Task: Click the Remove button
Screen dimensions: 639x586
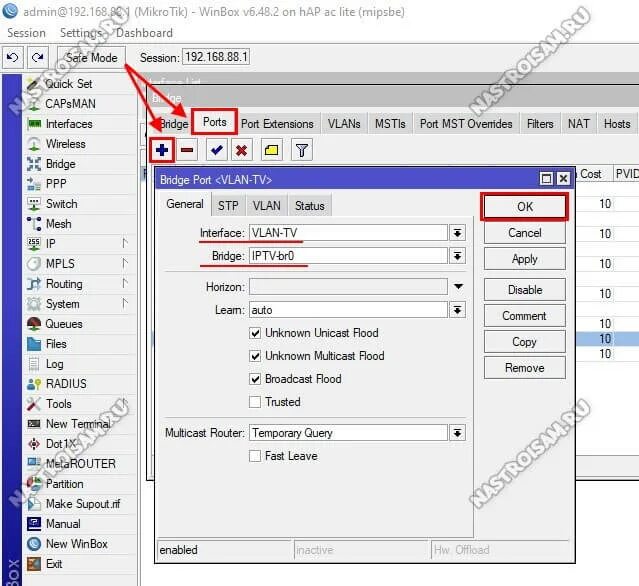Action: [524, 368]
